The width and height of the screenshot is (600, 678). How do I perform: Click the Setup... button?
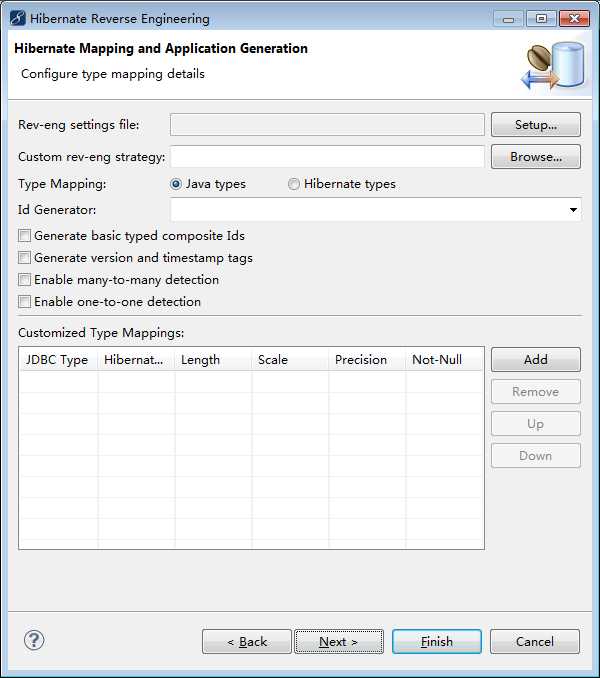[536, 125]
